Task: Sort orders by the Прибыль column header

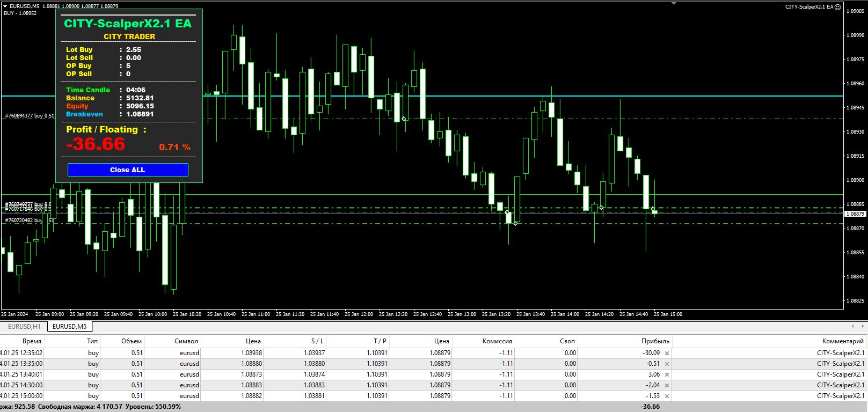Action: coord(655,341)
